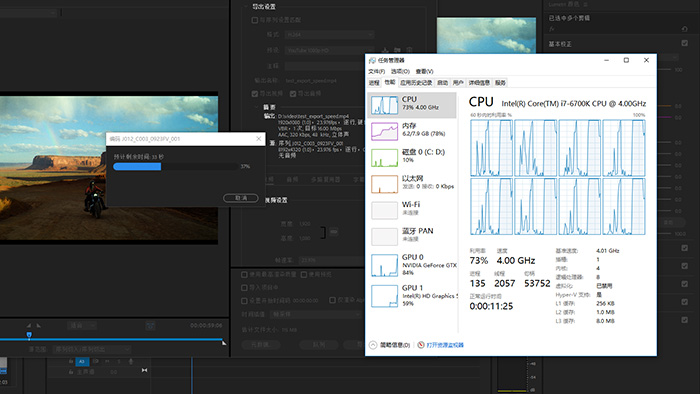The height and width of the screenshot is (394, 700).
Task: Open the 预设 YouTube 1080p HD dropdown
Action: coord(329,50)
